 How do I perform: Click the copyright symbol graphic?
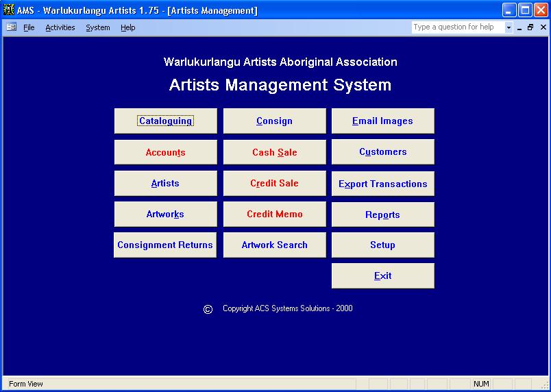[x=208, y=309]
